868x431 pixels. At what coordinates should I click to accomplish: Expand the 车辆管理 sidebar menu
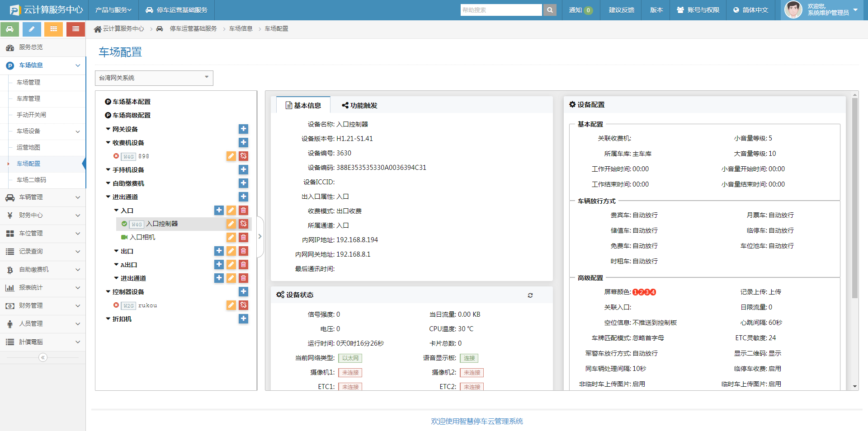click(x=42, y=197)
